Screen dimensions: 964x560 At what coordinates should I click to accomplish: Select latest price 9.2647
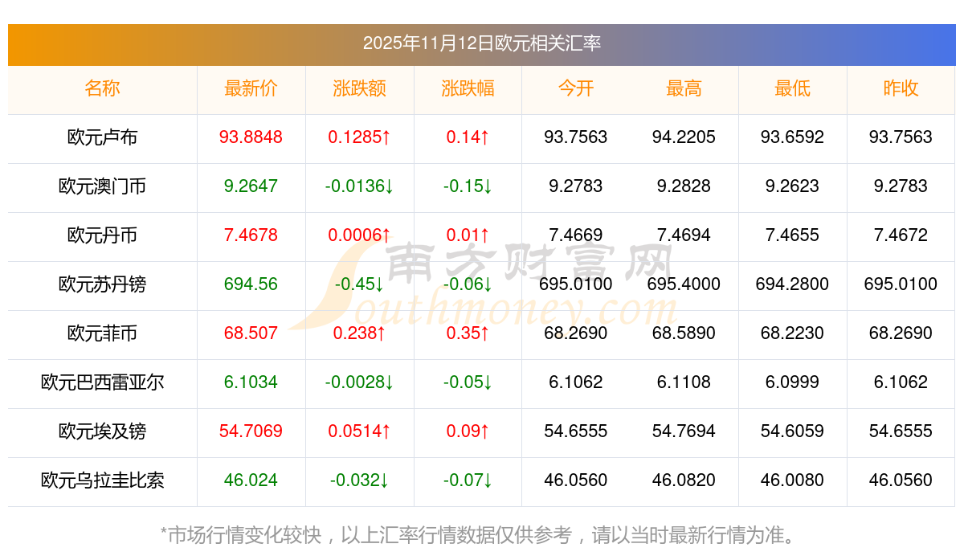coord(251,186)
